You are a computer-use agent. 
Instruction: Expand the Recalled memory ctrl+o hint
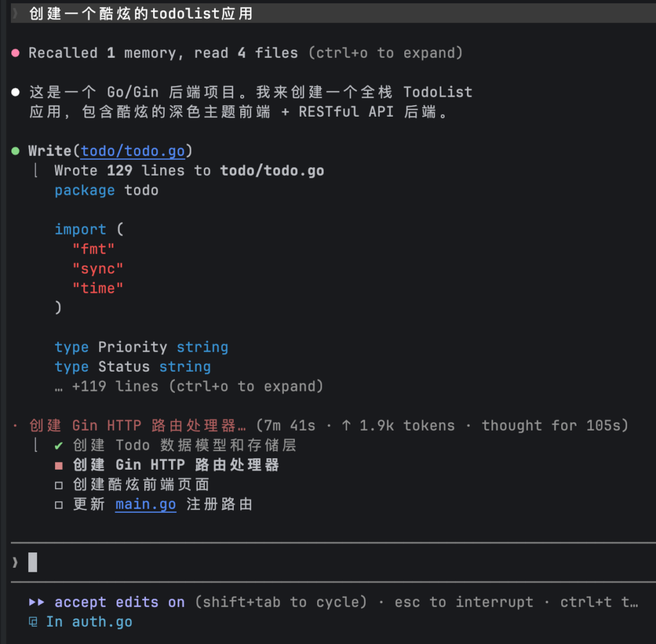point(385,53)
